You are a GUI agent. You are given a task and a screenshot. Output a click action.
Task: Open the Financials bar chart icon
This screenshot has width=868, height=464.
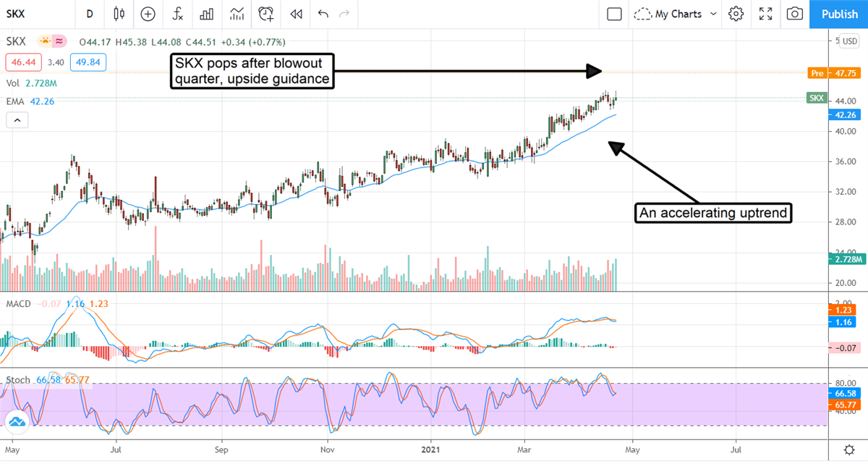(x=207, y=14)
